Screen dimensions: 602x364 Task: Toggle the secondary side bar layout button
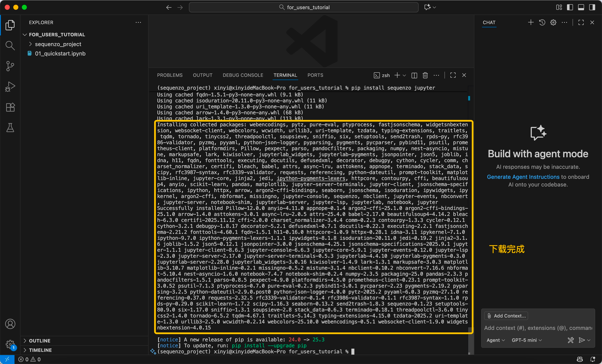click(592, 7)
